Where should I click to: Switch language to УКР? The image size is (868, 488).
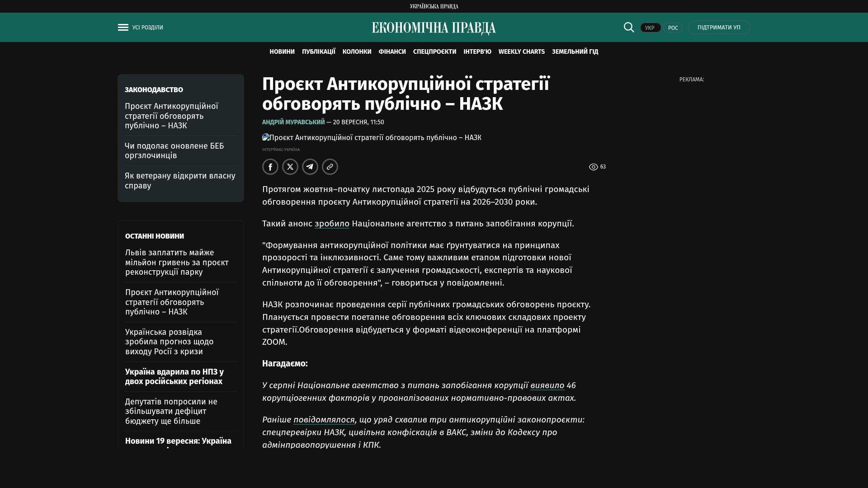coord(650,28)
